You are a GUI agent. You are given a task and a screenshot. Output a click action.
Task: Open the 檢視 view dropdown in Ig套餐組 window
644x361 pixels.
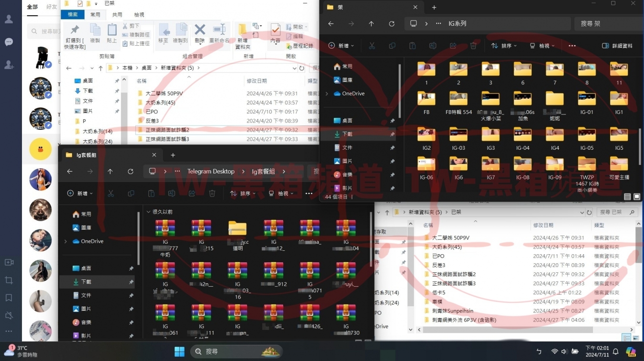[x=281, y=194]
